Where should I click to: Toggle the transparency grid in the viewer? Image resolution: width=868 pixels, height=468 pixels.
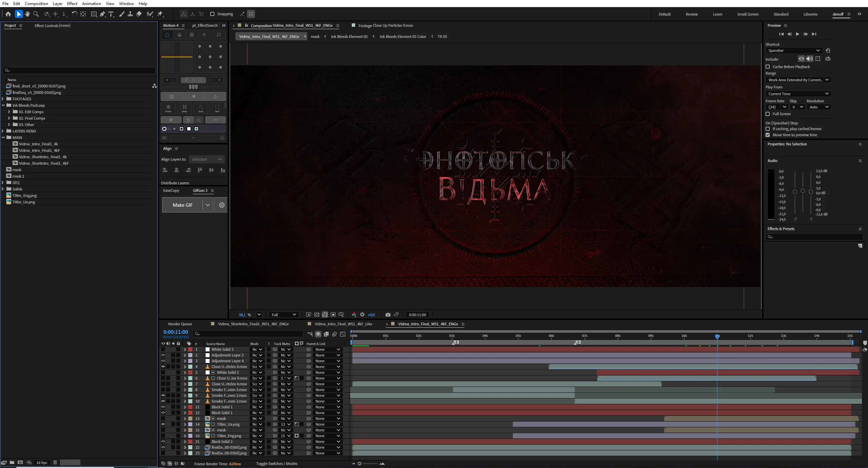click(x=316, y=314)
